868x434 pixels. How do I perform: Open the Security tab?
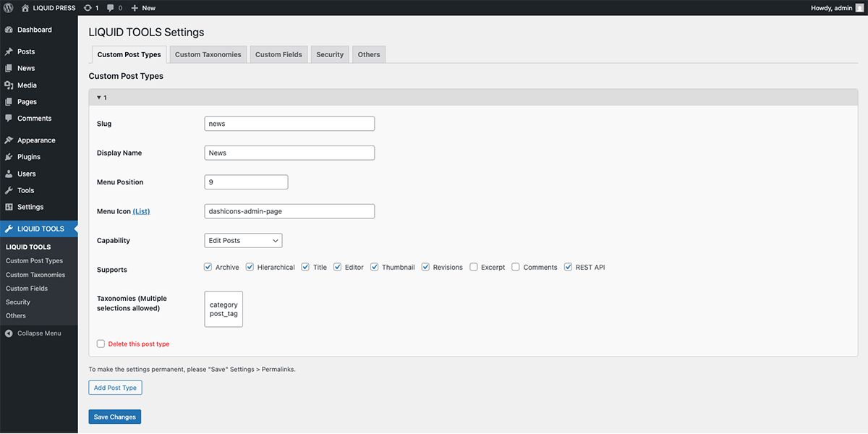click(330, 54)
